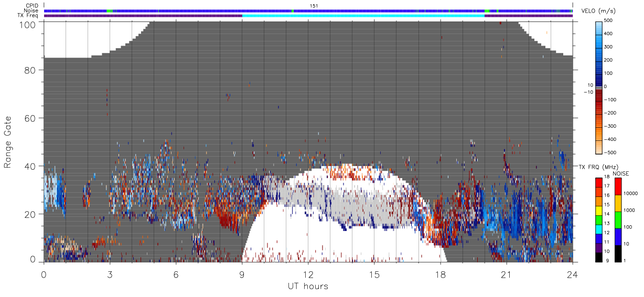The height and width of the screenshot is (297, 644).
Task: Select the 18 label on the TX FRQ scale
Action: [608, 178]
